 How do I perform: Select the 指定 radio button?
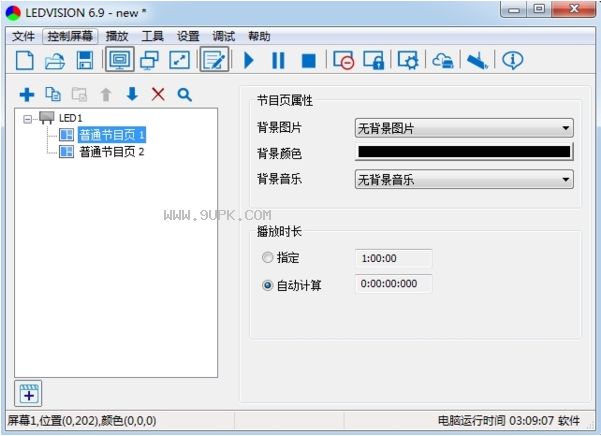coord(267,257)
